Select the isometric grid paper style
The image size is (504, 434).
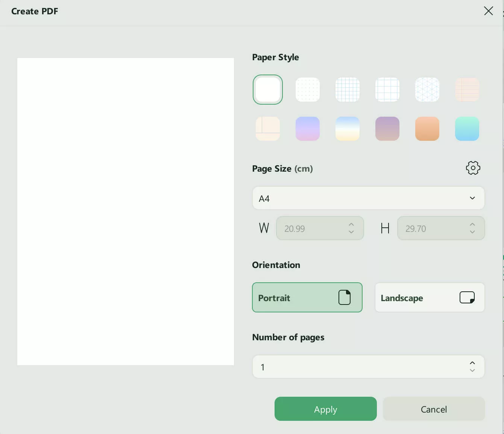click(427, 90)
